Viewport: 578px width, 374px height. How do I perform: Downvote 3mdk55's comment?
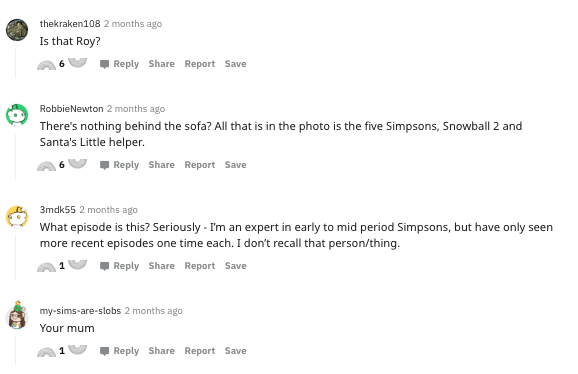(77, 264)
